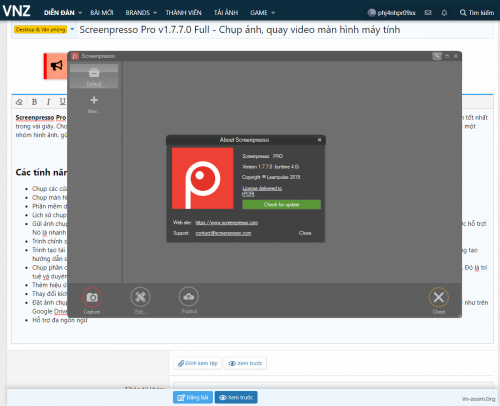Click the Đính kèm tệp attach button
500x406 pixels.
pos(197,363)
